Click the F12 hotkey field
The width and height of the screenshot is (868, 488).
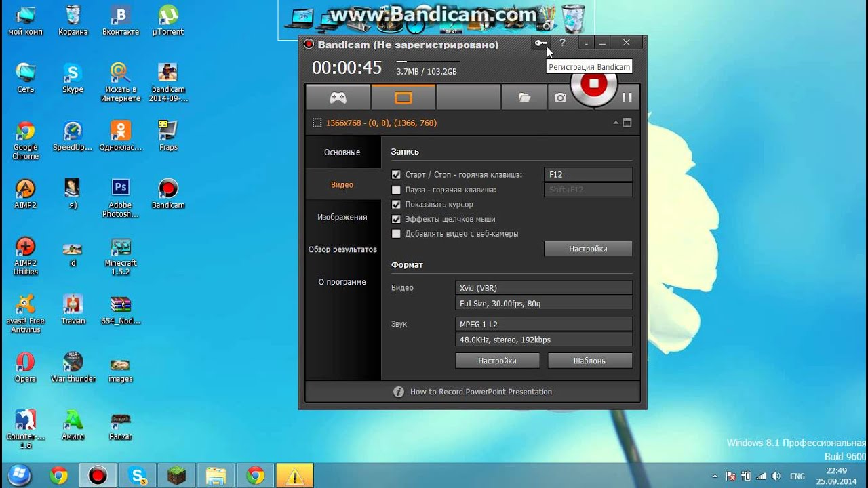pyautogui.click(x=588, y=175)
